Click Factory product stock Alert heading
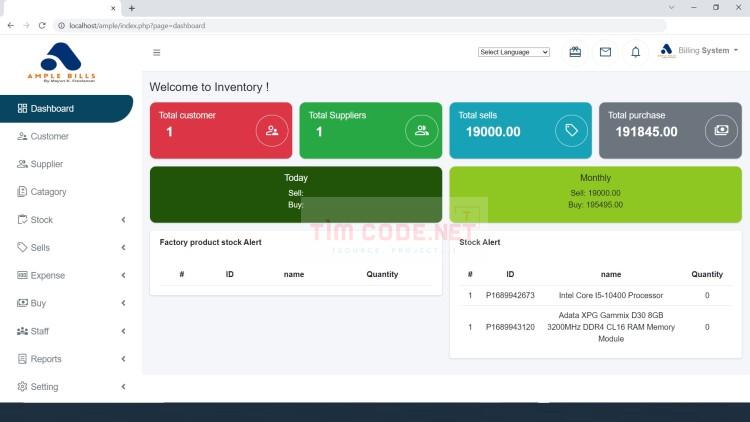This screenshot has height=422, width=750. 210,243
